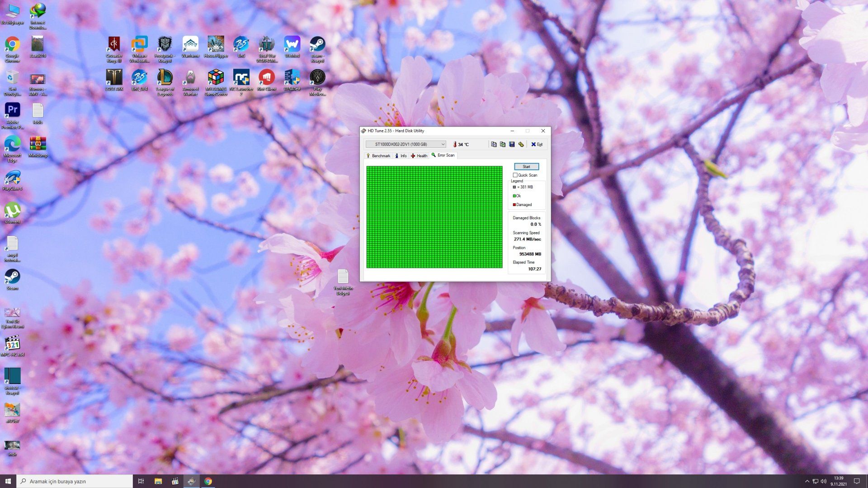Click the copy text to clipboard icon
Screen dimensions: 868x488
494,144
